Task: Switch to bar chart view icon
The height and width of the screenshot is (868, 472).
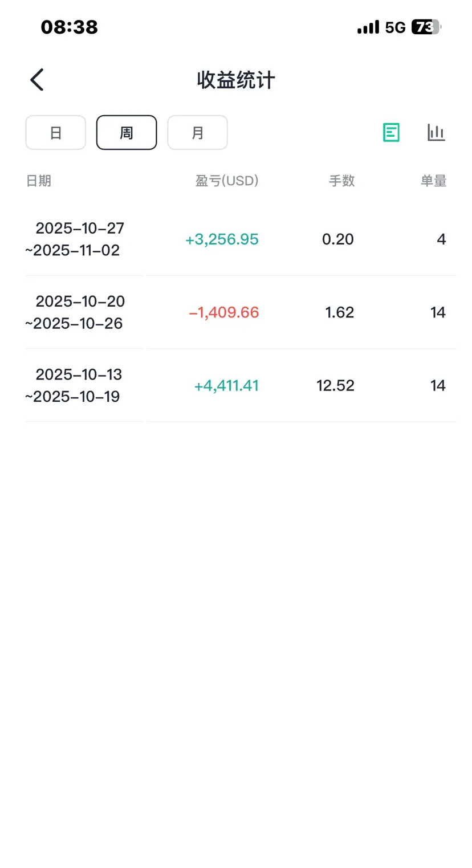Action: pos(436,132)
